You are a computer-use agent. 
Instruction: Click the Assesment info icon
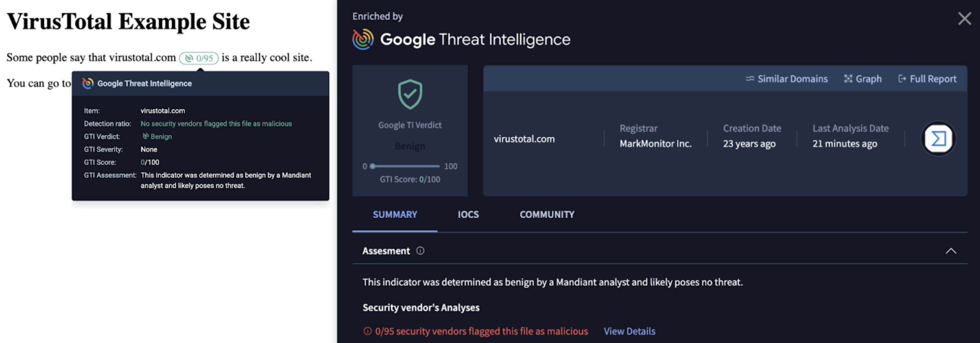pyautogui.click(x=420, y=251)
